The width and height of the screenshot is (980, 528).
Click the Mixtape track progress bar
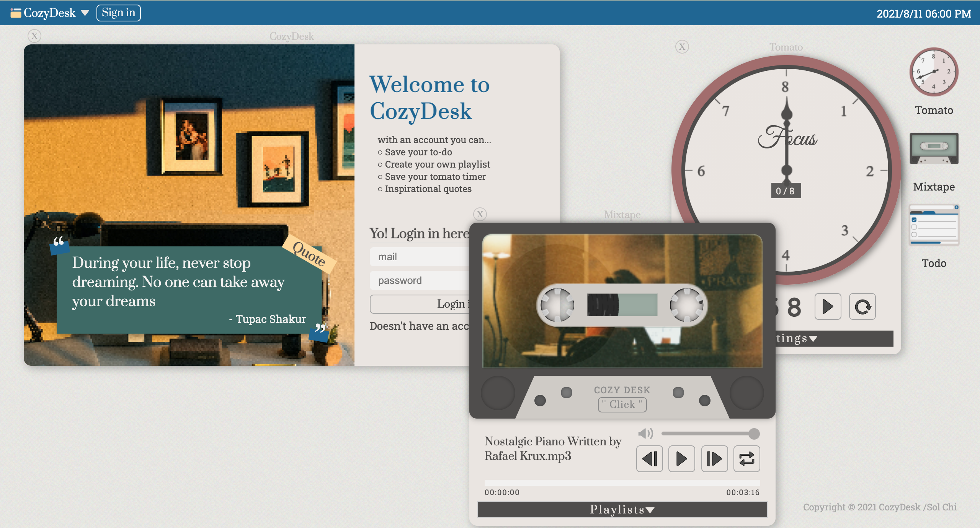point(622,482)
